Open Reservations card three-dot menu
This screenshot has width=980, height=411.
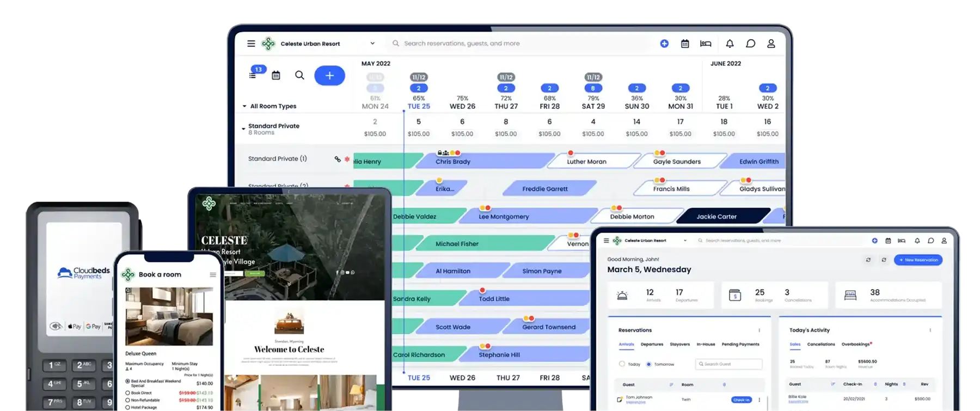759,330
